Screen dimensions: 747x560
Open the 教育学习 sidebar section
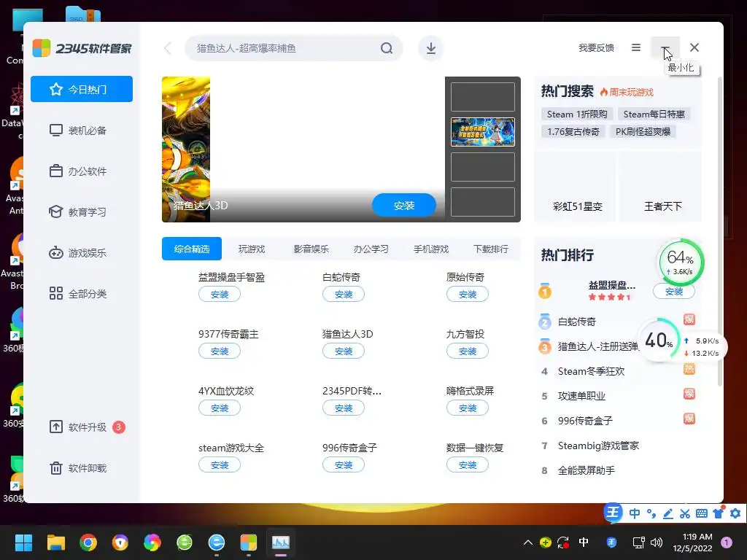pos(82,212)
